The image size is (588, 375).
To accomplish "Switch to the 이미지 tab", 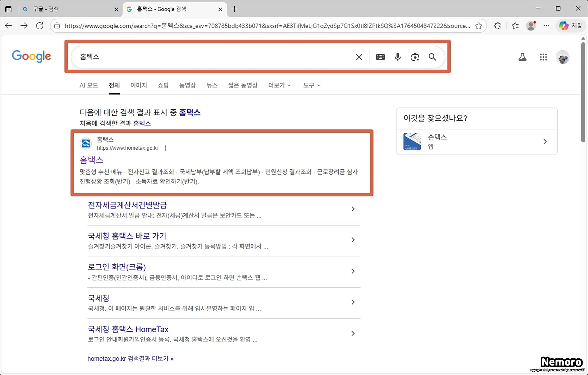I will (x=138, y=85).
